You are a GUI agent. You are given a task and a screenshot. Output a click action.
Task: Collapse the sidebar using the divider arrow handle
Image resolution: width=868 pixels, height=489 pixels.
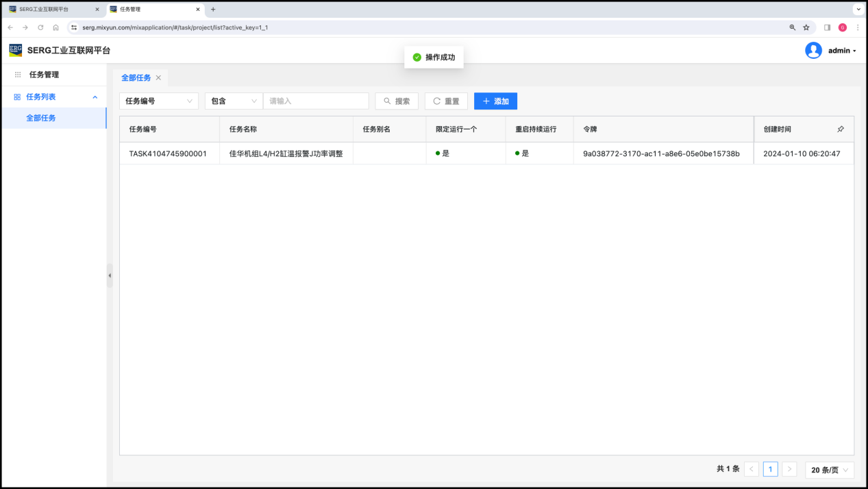(x=110, y=275)
